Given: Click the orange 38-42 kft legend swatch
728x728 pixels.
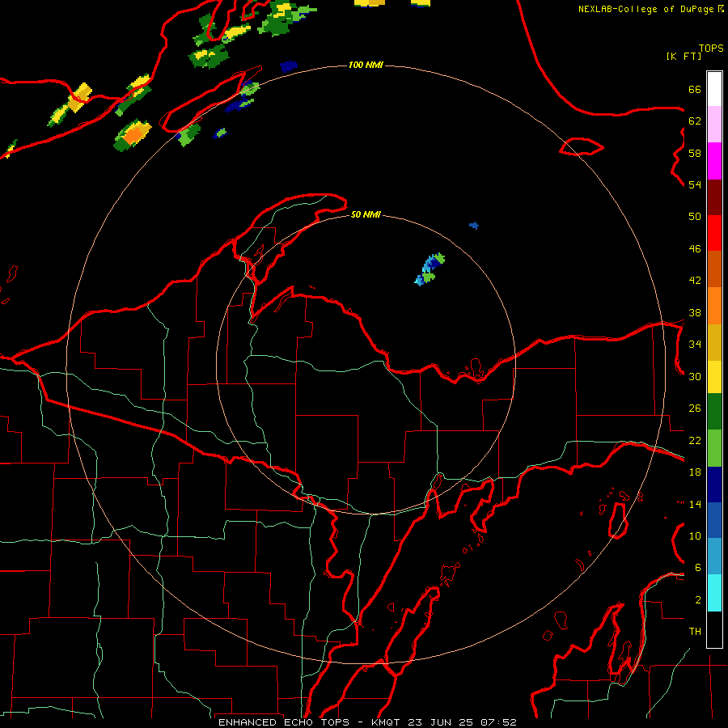Looking at the screenshot, I should [714, 306].
